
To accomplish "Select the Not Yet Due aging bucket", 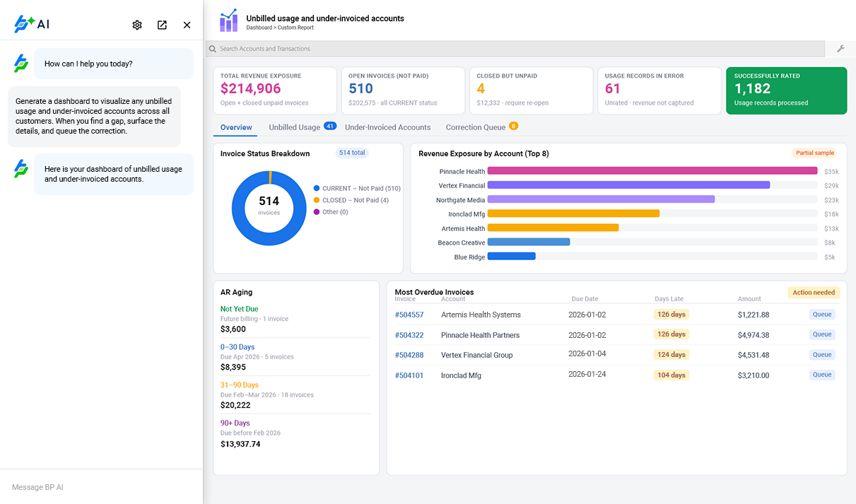I will point(295,319).
